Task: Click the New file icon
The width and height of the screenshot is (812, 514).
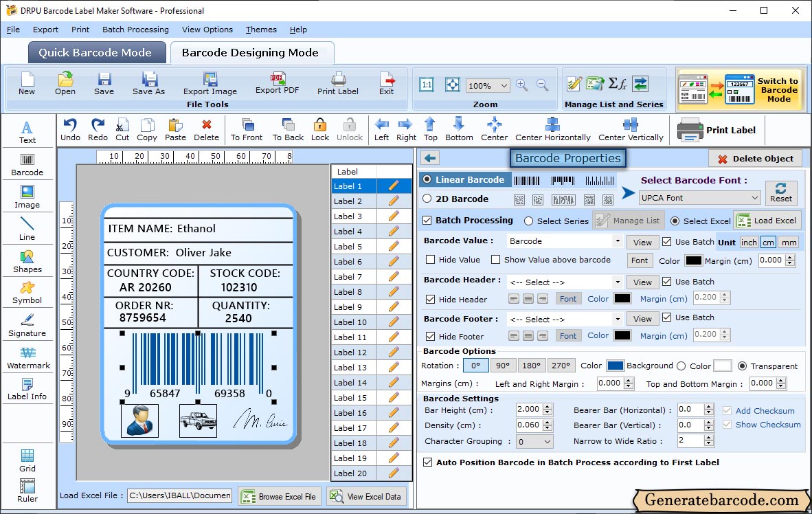Action: point(27,83)
